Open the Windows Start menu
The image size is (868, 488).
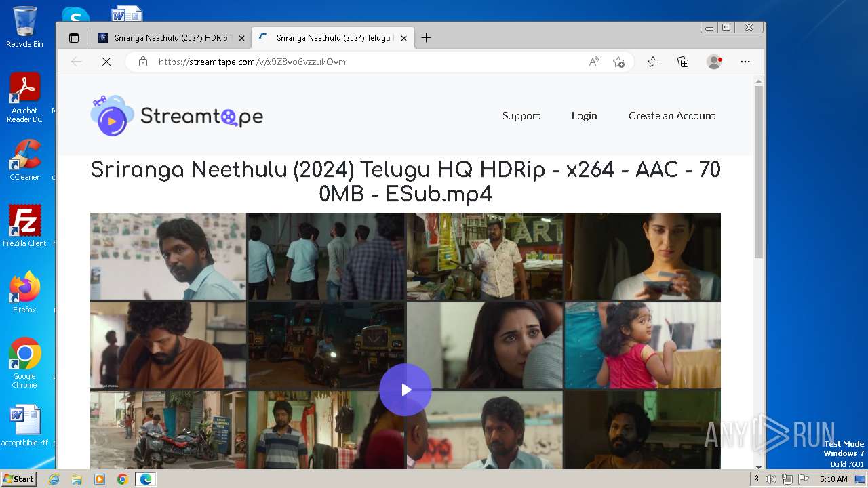click(19, 479)
